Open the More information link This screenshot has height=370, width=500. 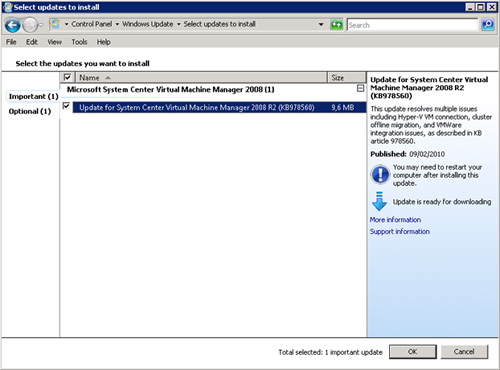pyautogui.click(x=395, y=220)
